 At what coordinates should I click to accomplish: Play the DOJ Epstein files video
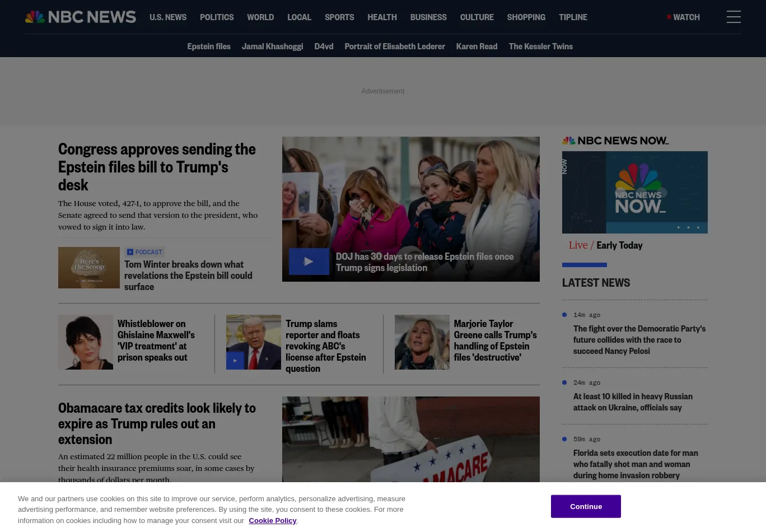[x=309, y=262]
